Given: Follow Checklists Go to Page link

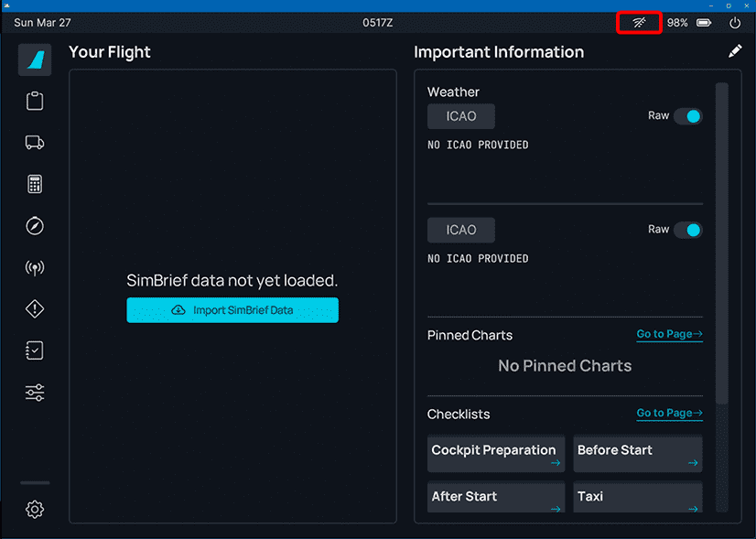Looking at the screenshot, I should point(669,414).
